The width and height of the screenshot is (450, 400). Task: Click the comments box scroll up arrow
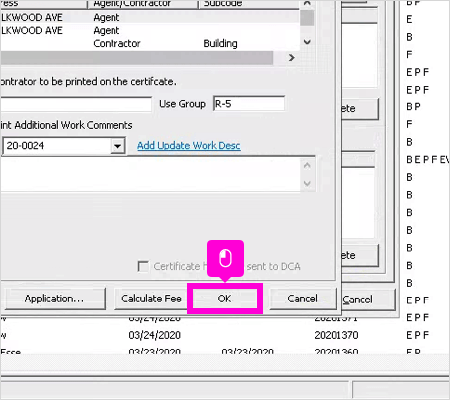click(x=307, y=165)
